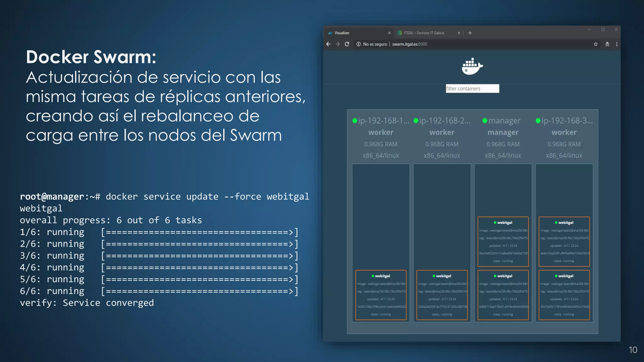Viewport: 644px width, 362px height.
Task: Click green status dot of ip-192-168-2 node
Action: [416, 121]
